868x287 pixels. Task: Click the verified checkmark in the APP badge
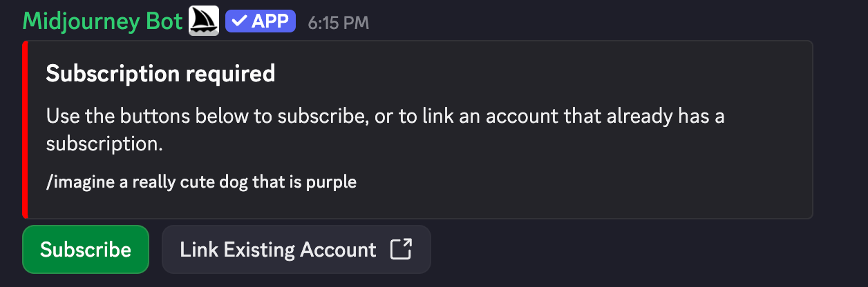238,21
